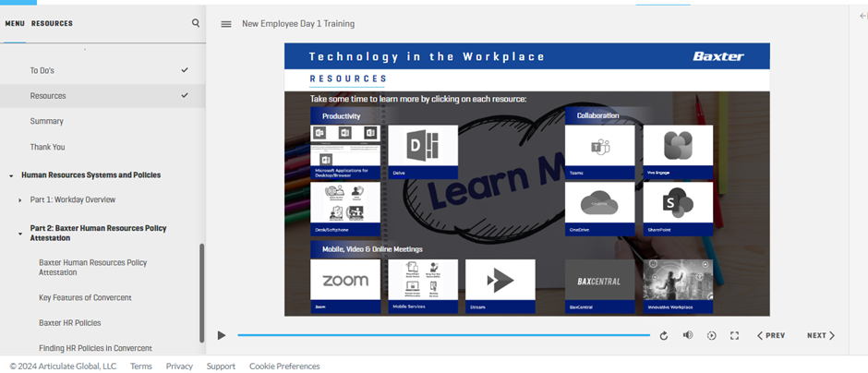This screenshot has height=373, width=868.
Task: Select the Resources lesson in the sidebar list
Action: click(x=102, y=96)
